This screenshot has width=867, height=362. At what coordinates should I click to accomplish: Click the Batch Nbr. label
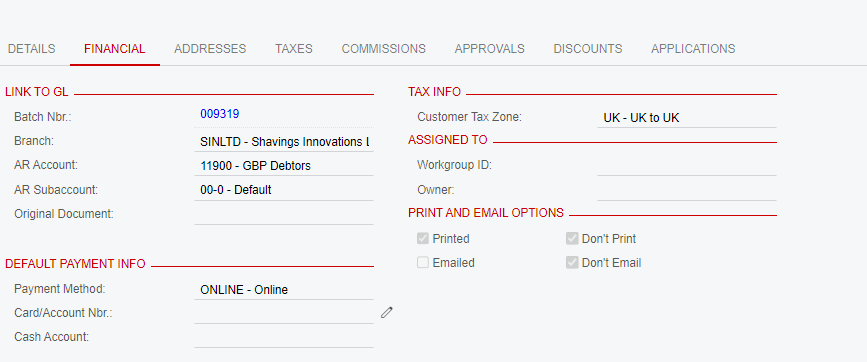pyautogui.click(x=43, y=117)
